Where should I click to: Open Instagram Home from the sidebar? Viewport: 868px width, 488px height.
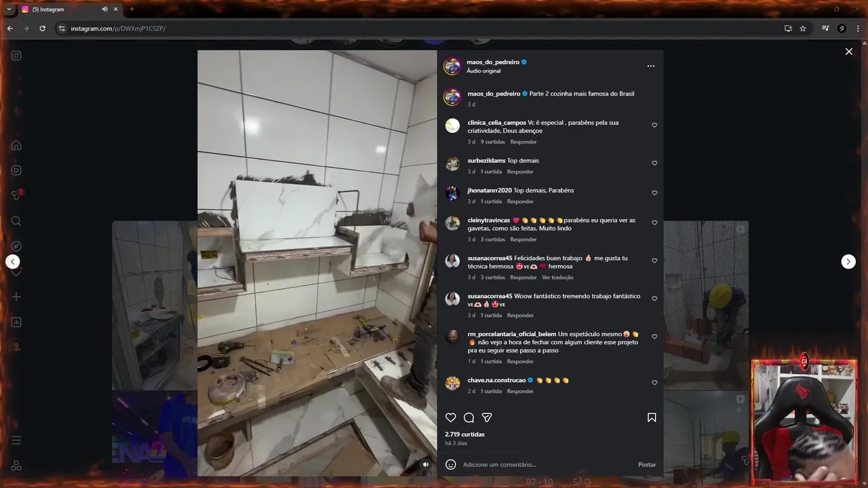(16, 145)
